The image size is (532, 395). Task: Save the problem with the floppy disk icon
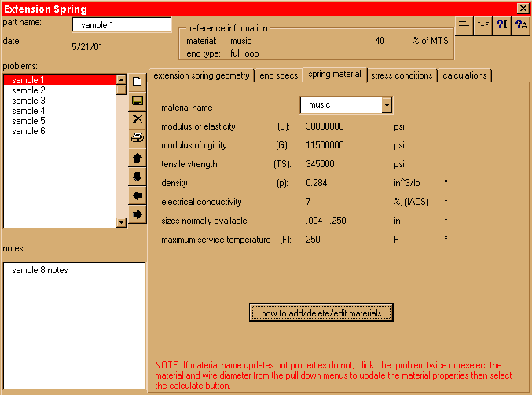tap(138, 101)
